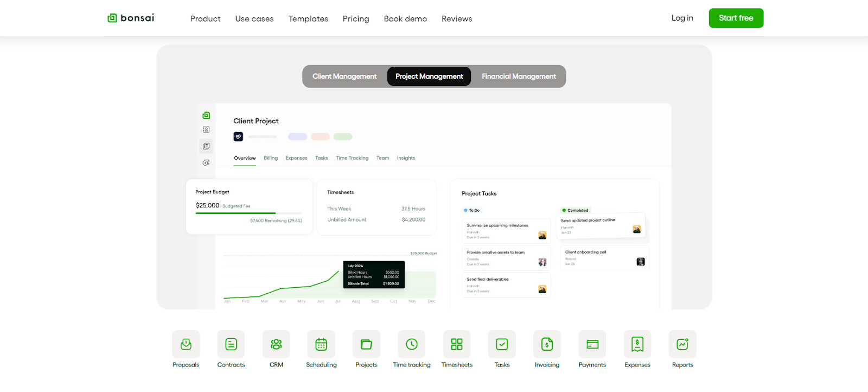The height and width of the screenshot is (392, 868).
Task: Click the contacts sidebar icon
Action: 206,130
